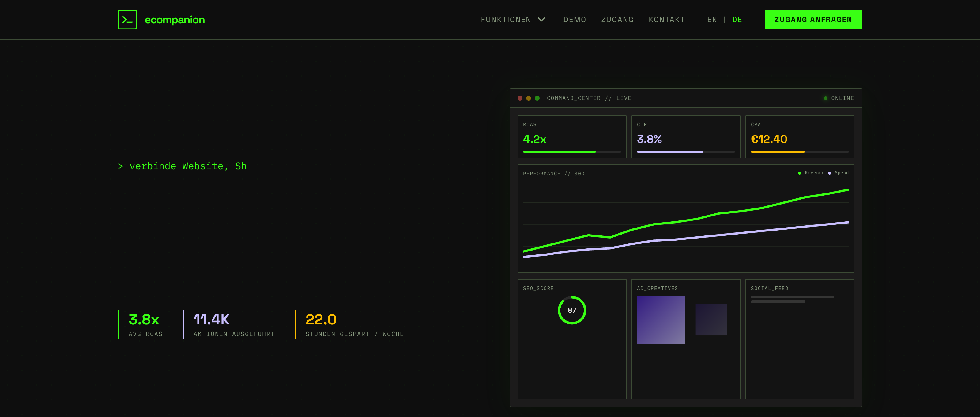Click the green ONLINE status indicator dot
980x417 pixels.
point(825,98)
